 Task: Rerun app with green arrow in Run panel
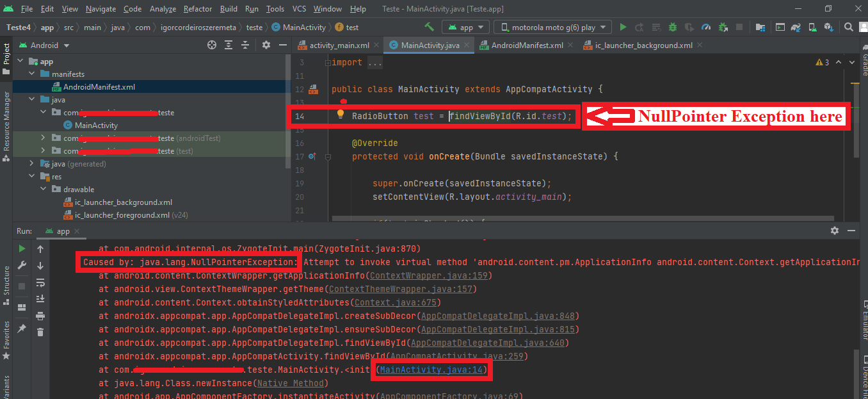22,248
